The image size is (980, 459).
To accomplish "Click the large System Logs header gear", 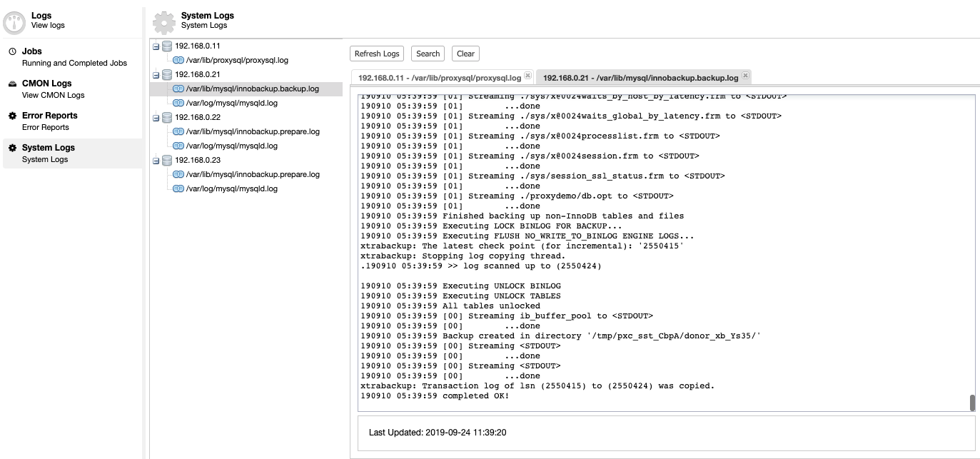I will tap(164, 21).
